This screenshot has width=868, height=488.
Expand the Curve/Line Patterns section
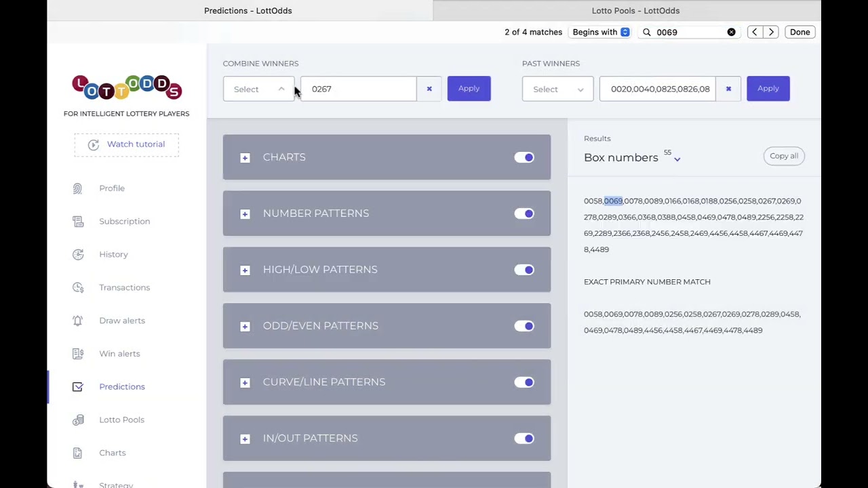(x=245, y=382)
